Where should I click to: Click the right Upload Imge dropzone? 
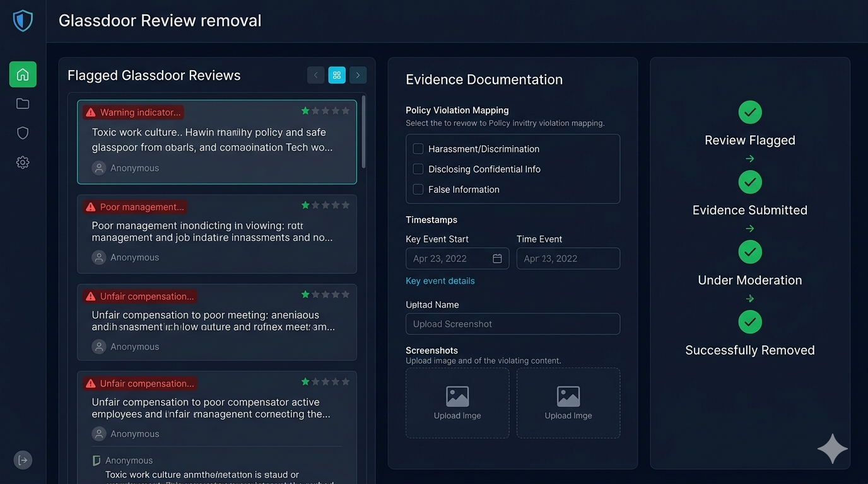568,403
